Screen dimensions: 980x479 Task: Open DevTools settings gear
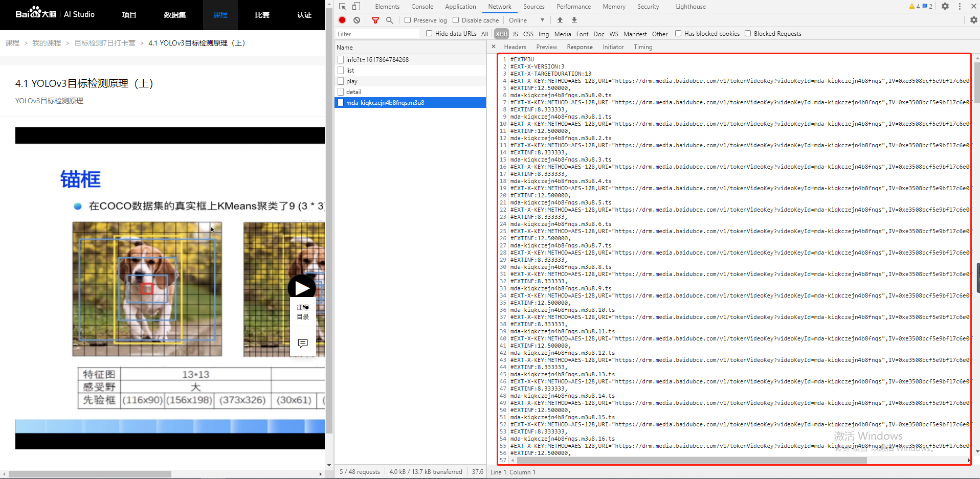coord(945,6)
